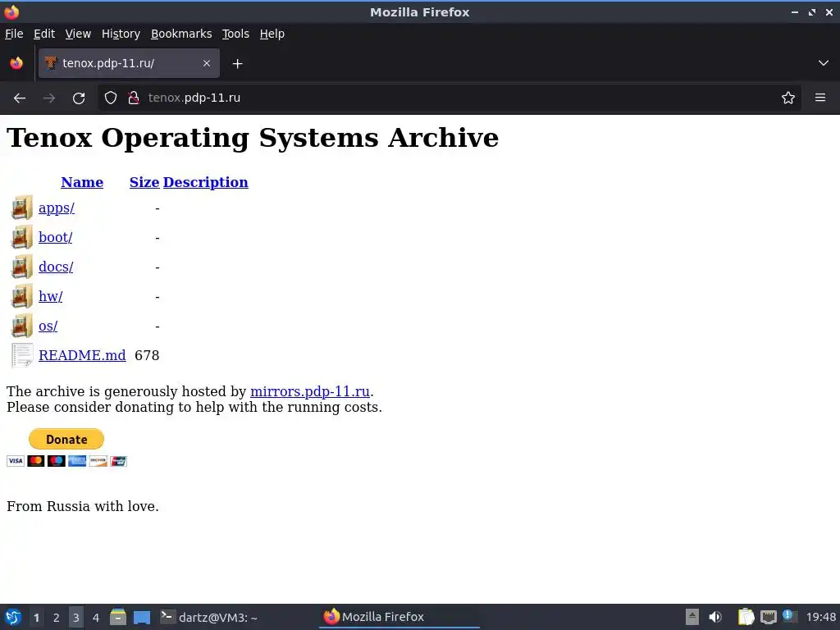This screenshot has width=840, height=630.
Task: Open a new tab with the plus button
Action: (237, 64)
